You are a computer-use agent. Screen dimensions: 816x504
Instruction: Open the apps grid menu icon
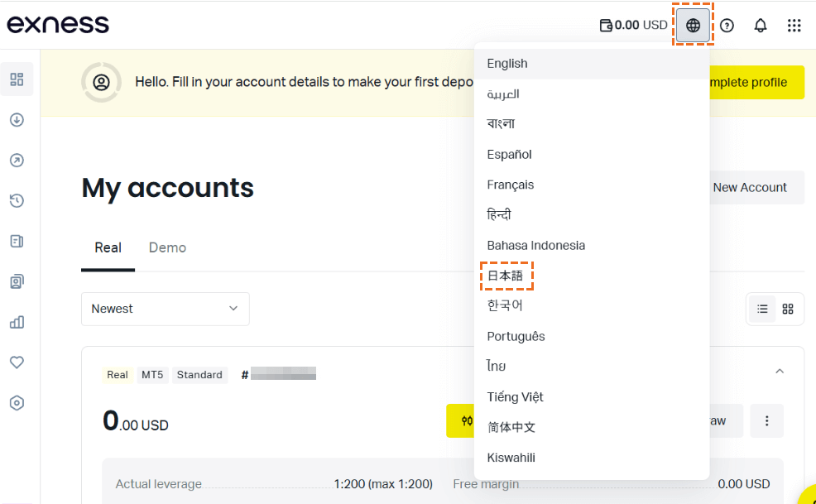point(794,25)
